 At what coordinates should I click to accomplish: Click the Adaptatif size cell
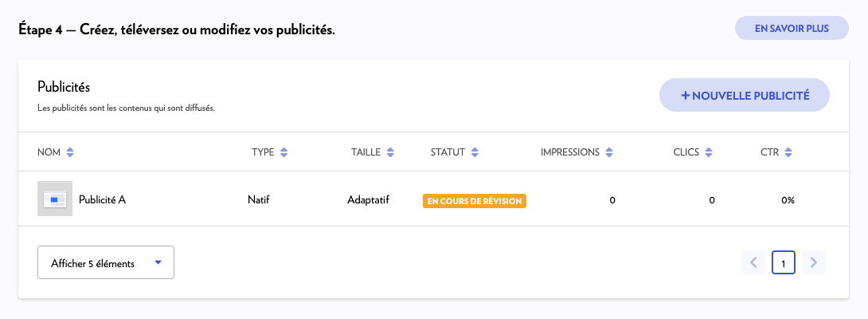(368, 200)
